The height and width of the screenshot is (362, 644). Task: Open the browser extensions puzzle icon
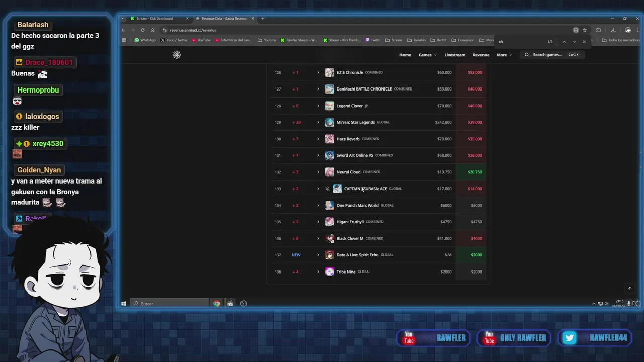pyautogui.click(x=598, y=30)
